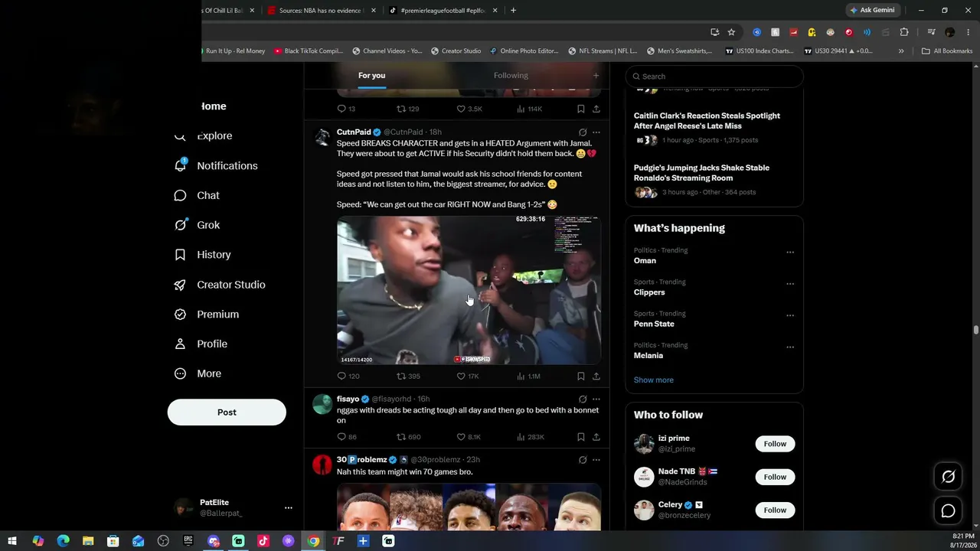Open options for the Melania trend
Screen dimensions: 980x551
click(x=790, y=347)
